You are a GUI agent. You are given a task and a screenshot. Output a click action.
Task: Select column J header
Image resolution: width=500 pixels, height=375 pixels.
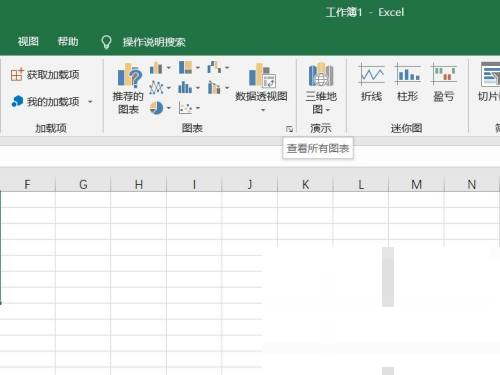tap(250, 184)
